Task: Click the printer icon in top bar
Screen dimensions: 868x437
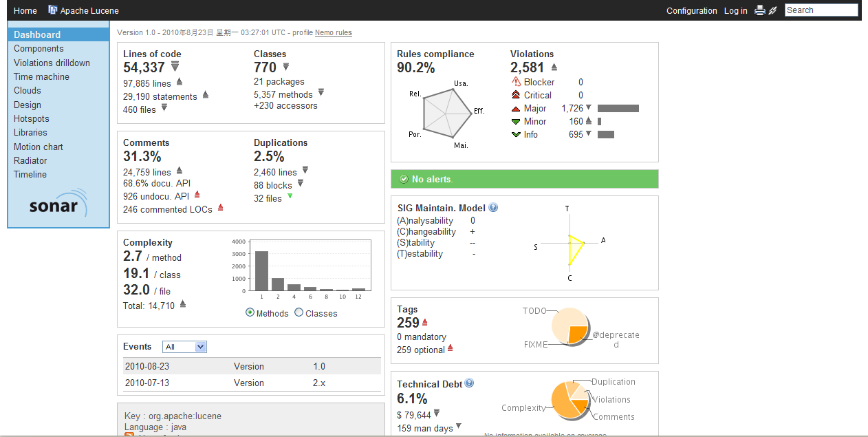Action: (759, 10)
